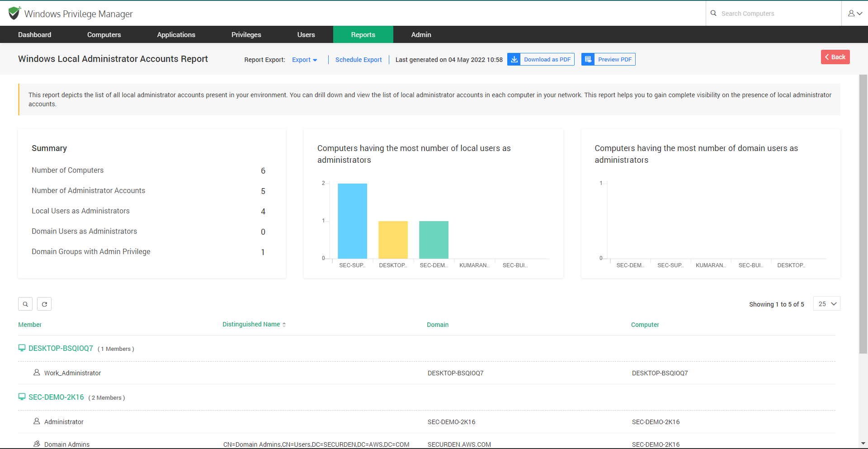
Task: Click the computer icon beside DESKTOP-BSQIOQ7
Action: coord(21,347)
